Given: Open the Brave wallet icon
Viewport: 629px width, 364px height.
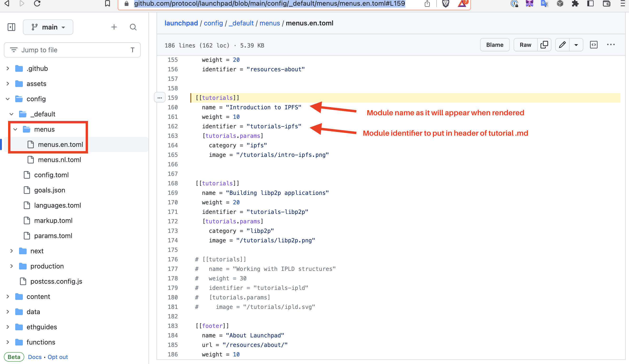Looking at the screenshot, I should point(607,4).
